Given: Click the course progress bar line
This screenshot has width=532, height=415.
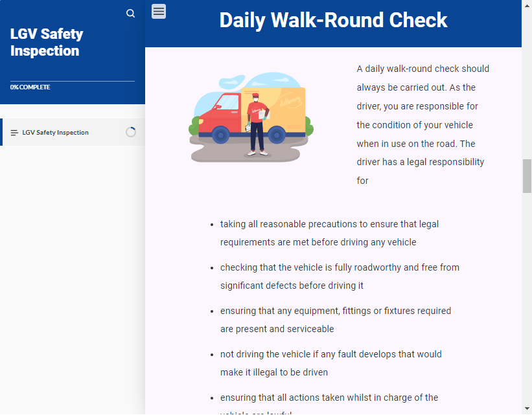Looking at the screenshot, I should coord(73,82).
